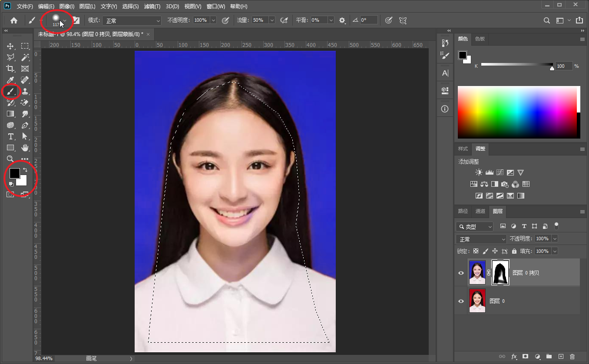Select the Hand tool
Screen dimensions: 589x364
pyautogui.click(x=25, y=148)
